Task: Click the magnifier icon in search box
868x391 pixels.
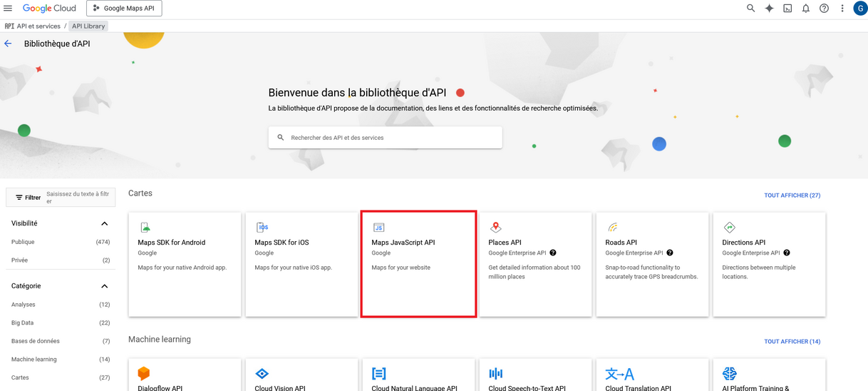Action: pyautogui.click(x=281, y=138)
